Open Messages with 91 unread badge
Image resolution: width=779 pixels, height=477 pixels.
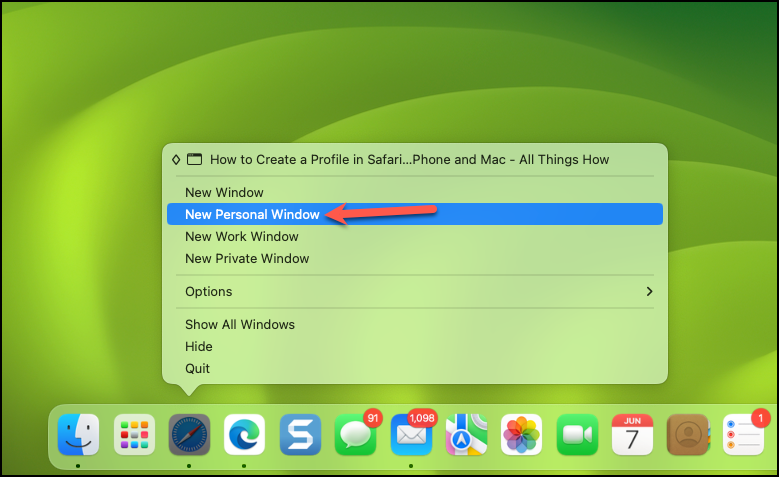[355, 435]
